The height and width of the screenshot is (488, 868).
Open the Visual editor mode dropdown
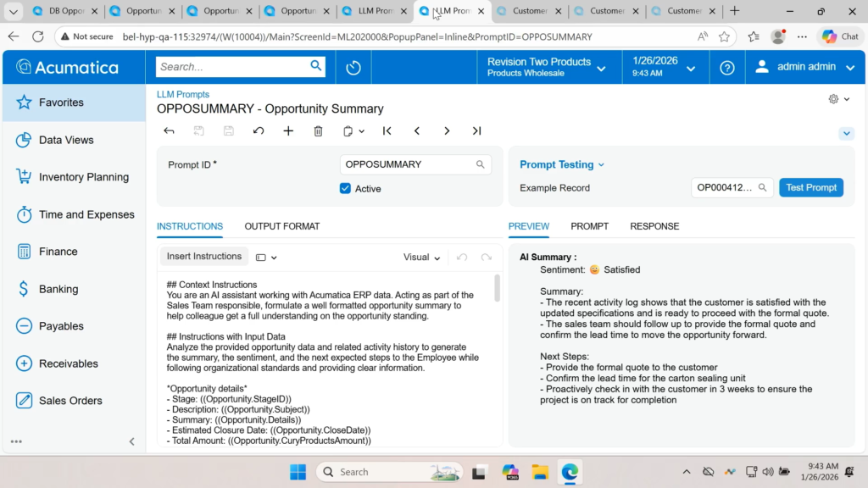pyautogui.click(x=421, y=258)
